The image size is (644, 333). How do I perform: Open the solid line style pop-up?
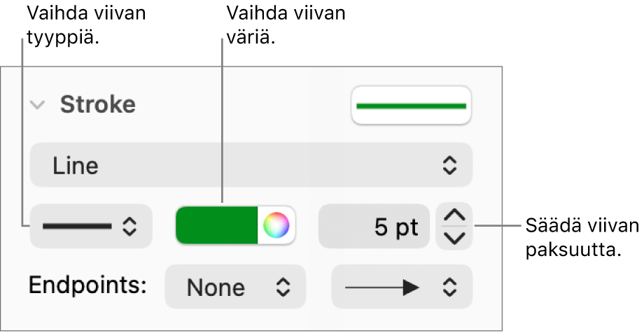click(91, 226)
